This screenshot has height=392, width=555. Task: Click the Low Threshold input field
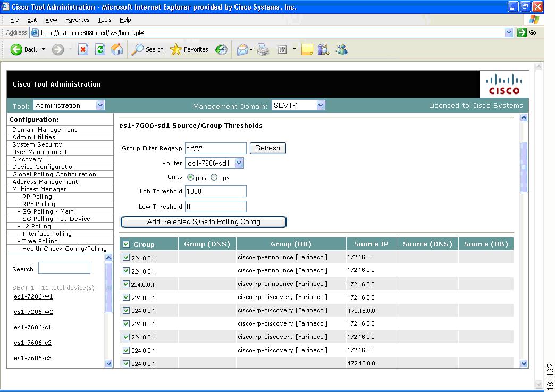click(215, 206)
